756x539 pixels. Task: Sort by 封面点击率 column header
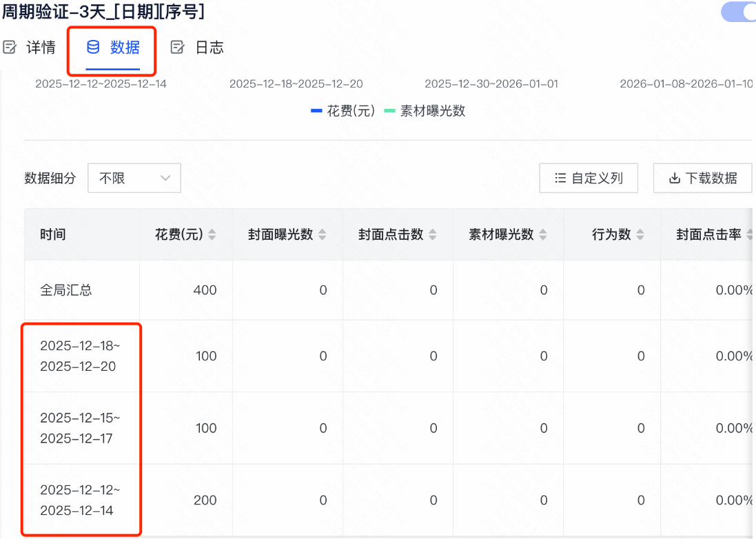(751, 234)
